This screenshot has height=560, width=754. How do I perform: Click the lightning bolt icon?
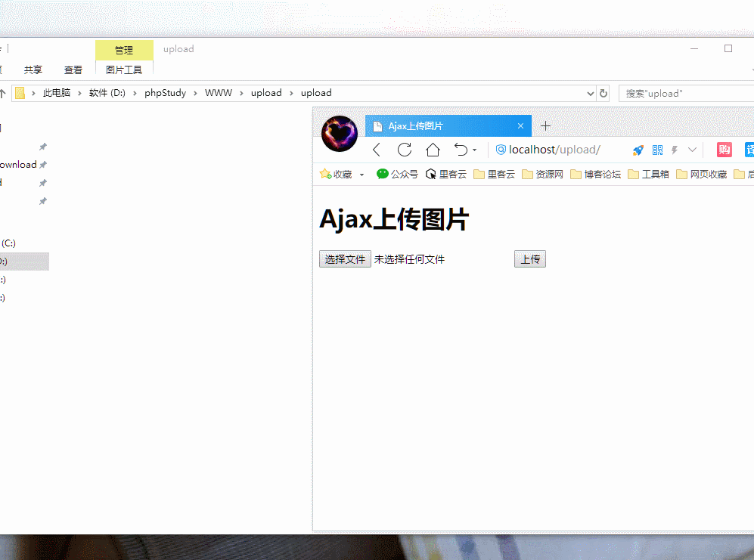(675, 150)
